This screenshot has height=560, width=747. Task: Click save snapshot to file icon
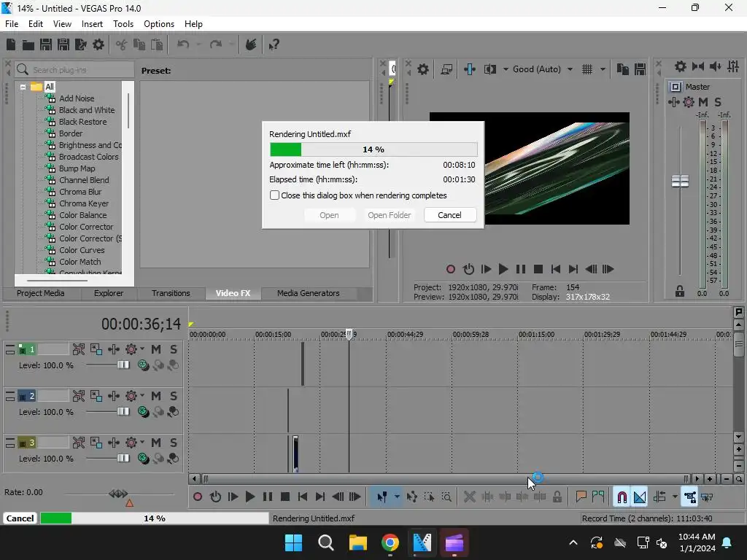click(640, 69)
